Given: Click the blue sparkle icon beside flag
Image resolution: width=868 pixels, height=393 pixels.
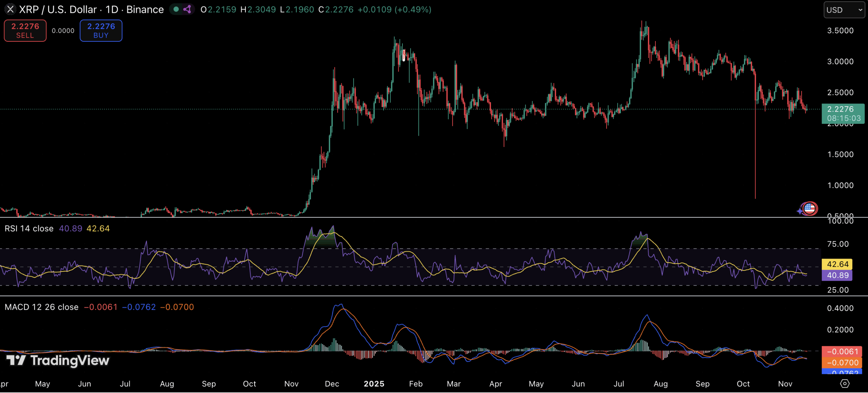Looking at the screenshot, I should click(x=800, y=211).
